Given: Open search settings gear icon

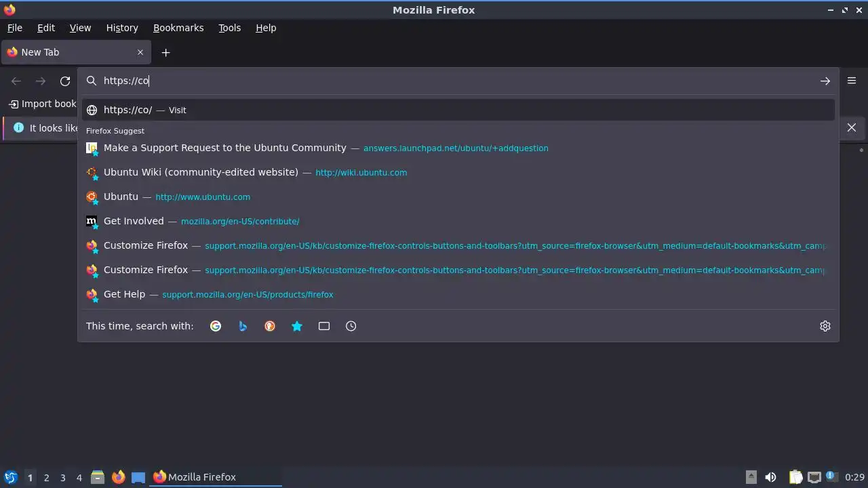Looking at the screenshot, I should pyautogui.click(x=825, y=326).
